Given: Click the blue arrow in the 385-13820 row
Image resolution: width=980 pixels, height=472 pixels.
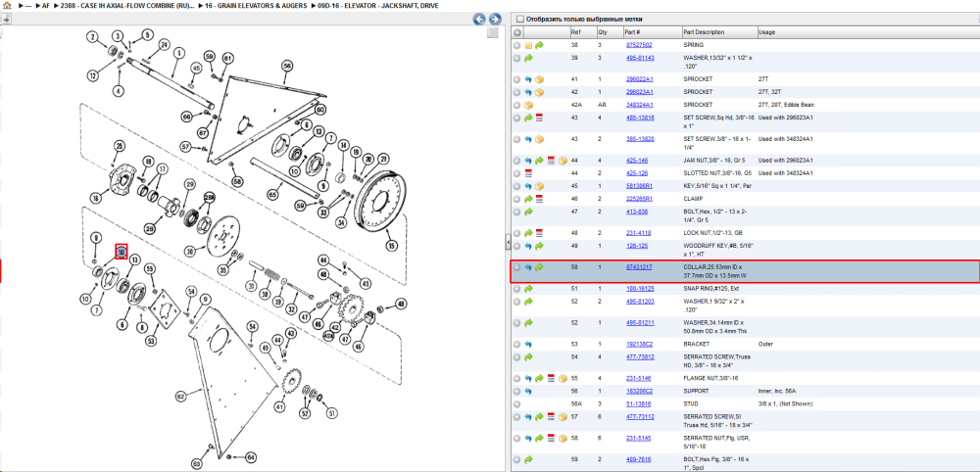Looking at the screenshot, I should pyautogui.click(x=528, y=139).
